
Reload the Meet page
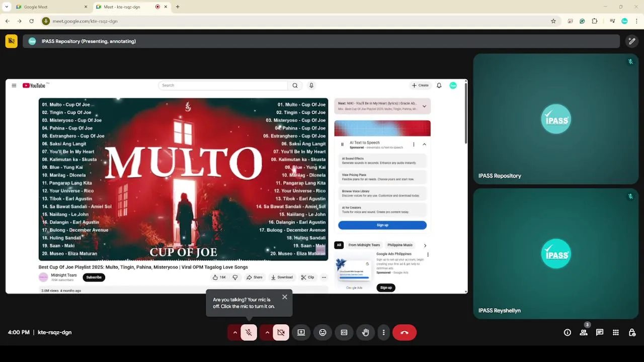[x=31, y=21]
